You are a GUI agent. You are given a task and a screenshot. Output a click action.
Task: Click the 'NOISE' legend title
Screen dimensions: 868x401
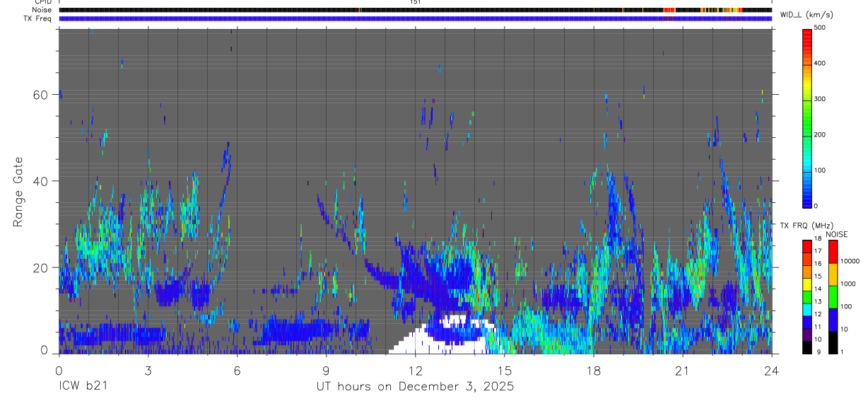point(837,234)
